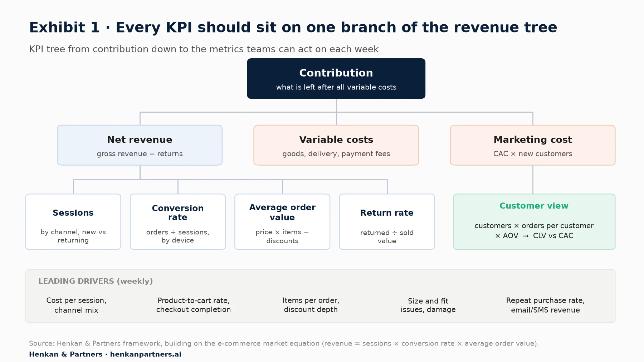The width and height of the screenshot is (644, 362).
Task: Select the Average order value card
Action: [282, 222]
